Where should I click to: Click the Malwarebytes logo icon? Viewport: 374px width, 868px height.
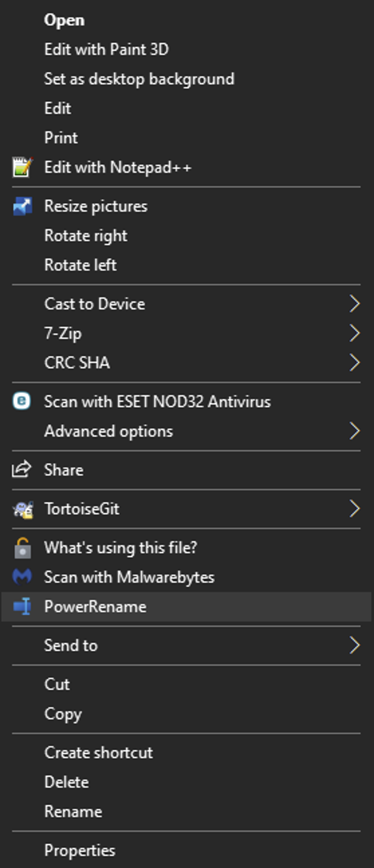(x=22, y=577)
